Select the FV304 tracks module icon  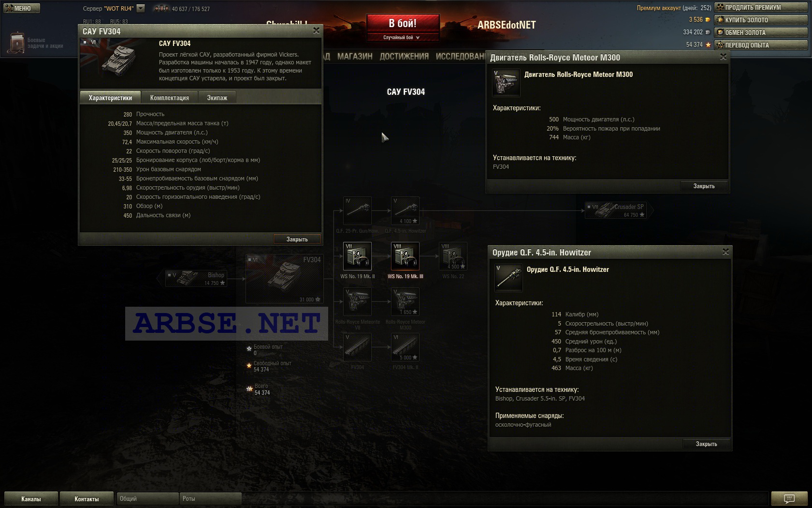[x=357, y=347]
